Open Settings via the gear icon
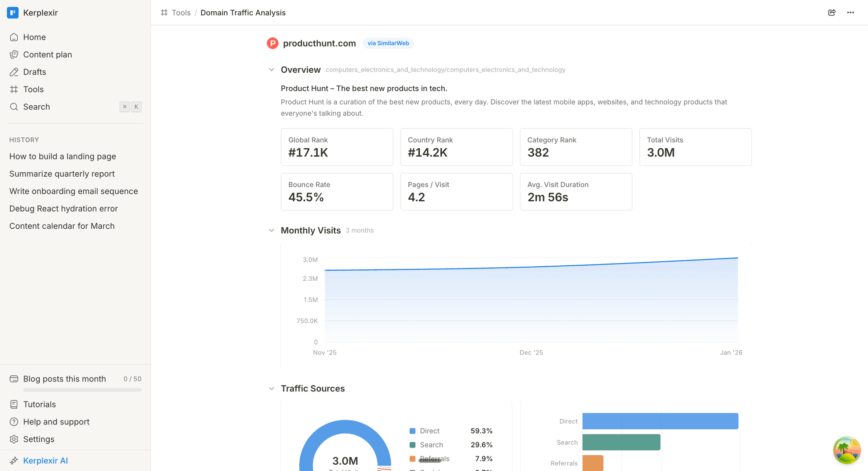868x471 pixels. [x=14, y=439]
